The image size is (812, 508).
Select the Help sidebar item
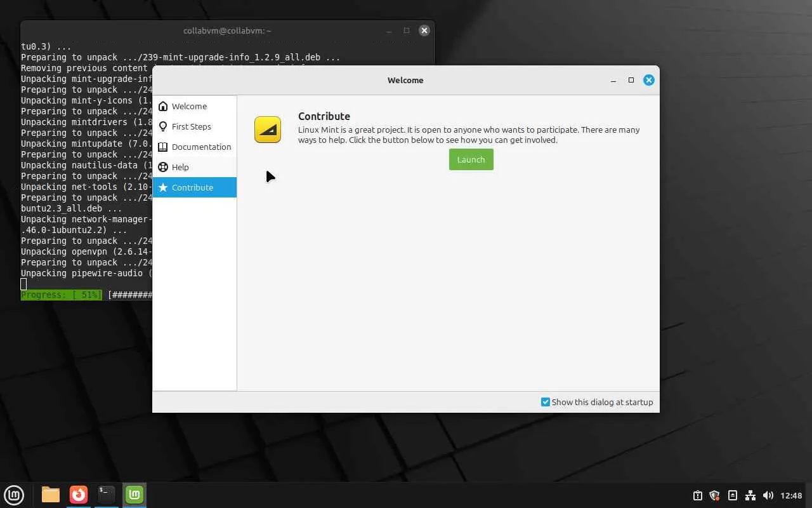point(194,167)
